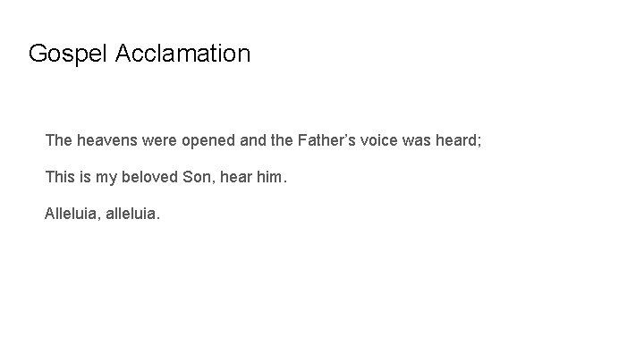
Task: Click the lowercase "alleluia." ending third line
Action: coord(132,214)
